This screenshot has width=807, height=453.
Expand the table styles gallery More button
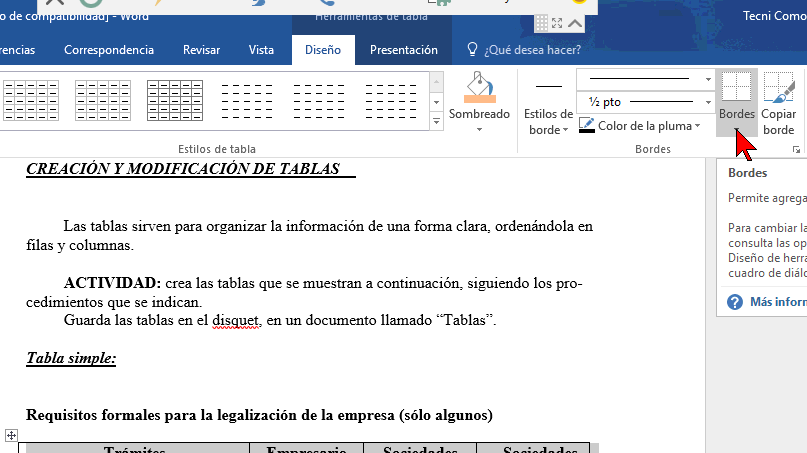(436, 122)
